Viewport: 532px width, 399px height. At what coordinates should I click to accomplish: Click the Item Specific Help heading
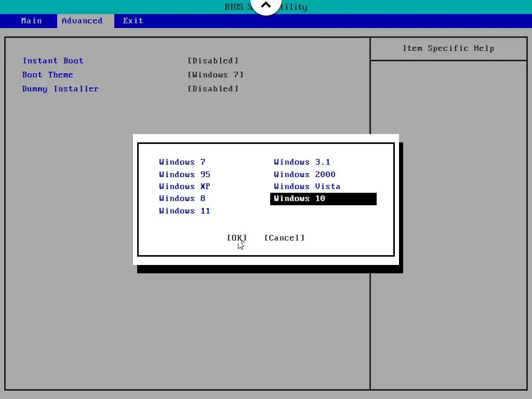coord(448,48)
